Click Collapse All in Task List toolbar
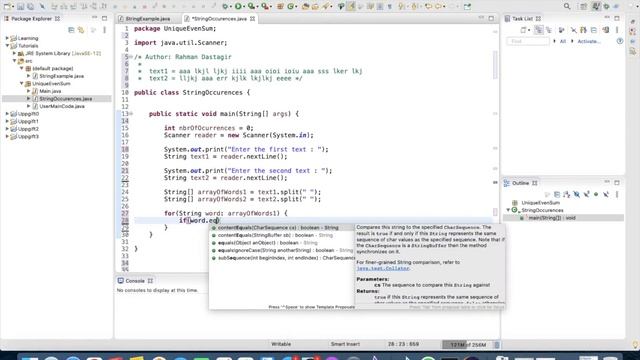This screenshot has height=360, width=640. click(x=593, y=30)
